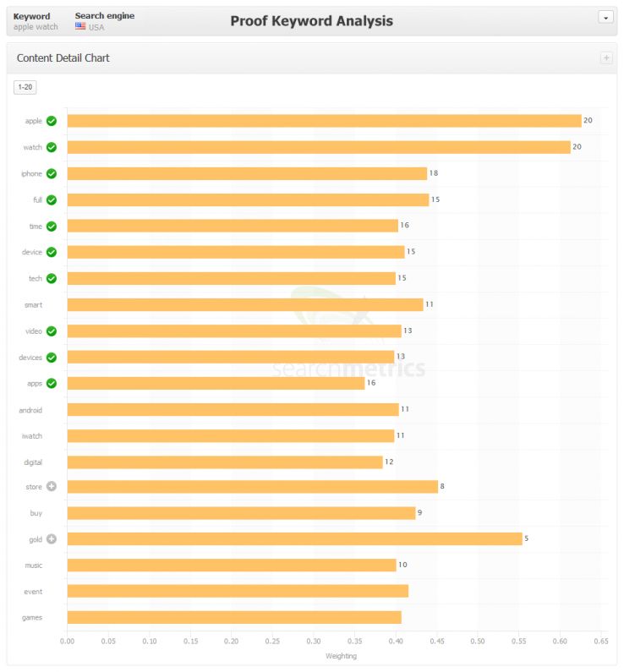Click the green checkmark beside watch

[x=52, y=147]
